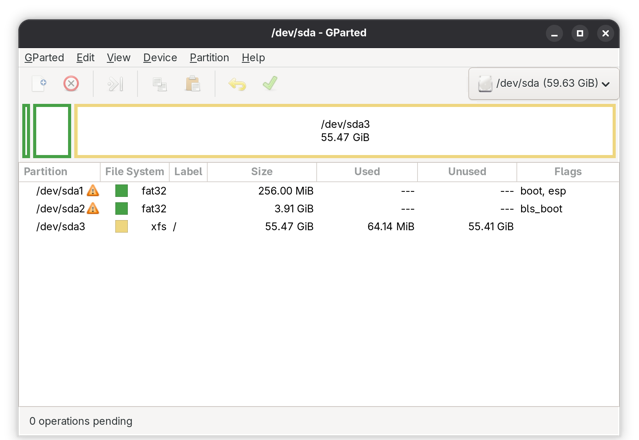
Task: Click the Resize/Move toolbar icon
Action: click(x=115, y=84)
